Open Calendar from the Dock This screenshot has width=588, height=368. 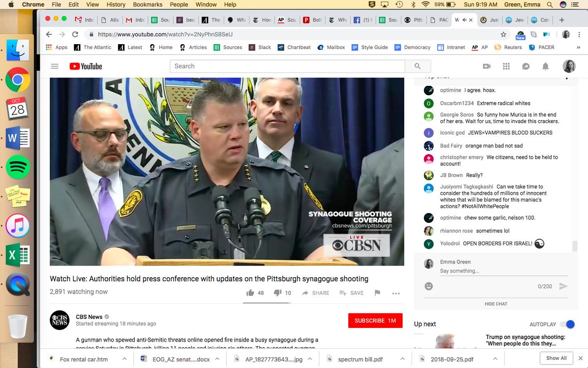tap(18, 108)
